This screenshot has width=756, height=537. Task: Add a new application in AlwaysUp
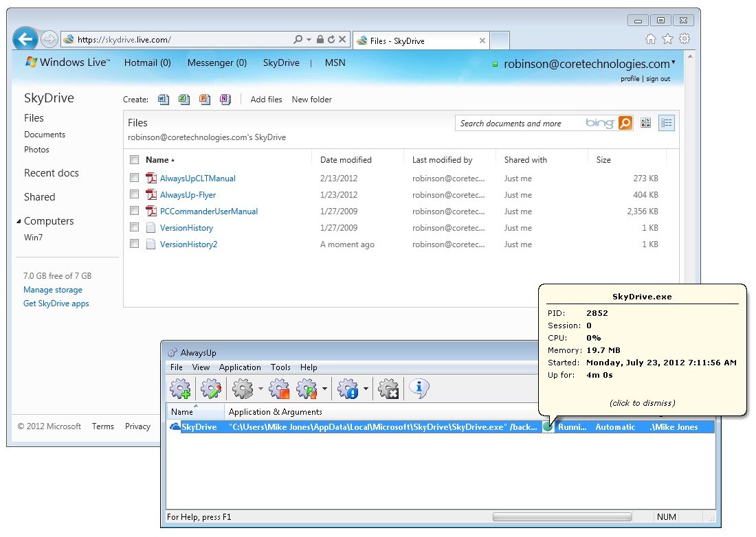pyautogui.click(x=180, y=389)
